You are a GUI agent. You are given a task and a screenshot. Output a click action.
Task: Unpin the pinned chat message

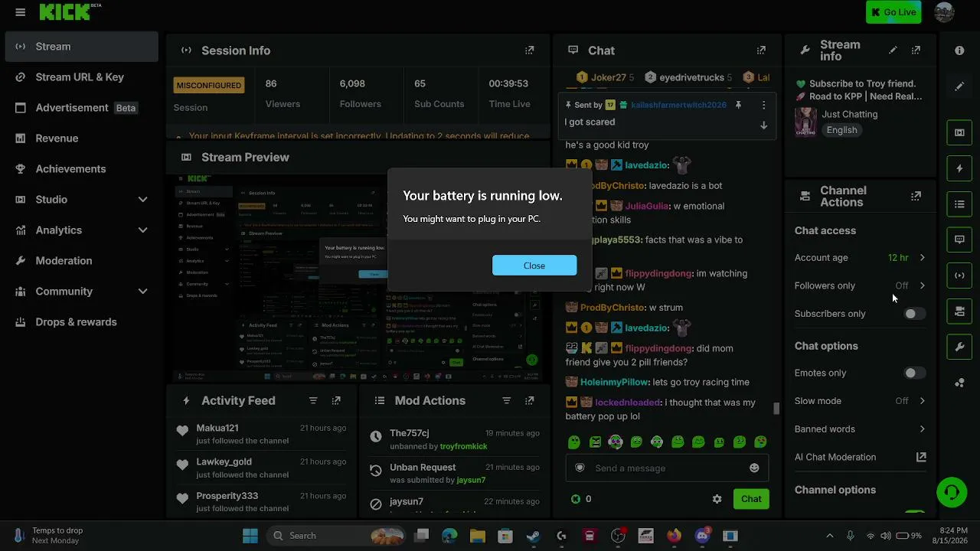click(x=738, y=105)
